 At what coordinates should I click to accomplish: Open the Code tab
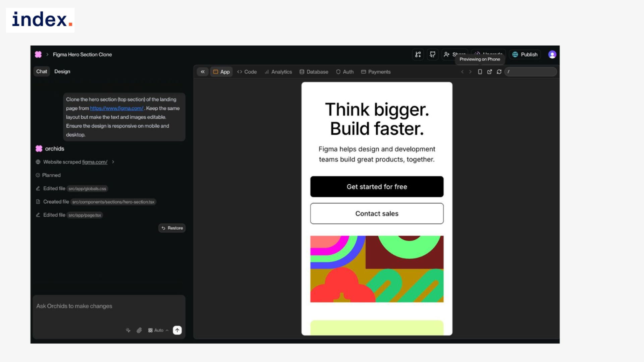click(247, 72)
